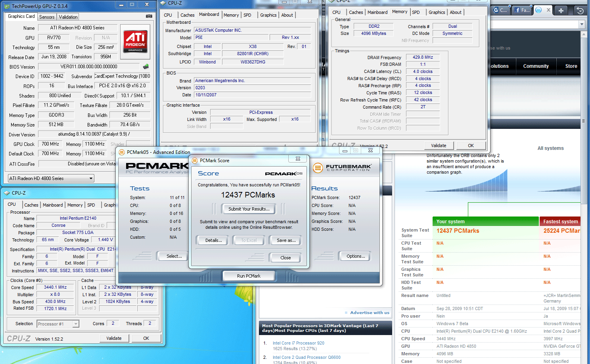Close the PCMark Score dialog via X icon
Viewport: 590px width, 364px height.
[x=298, y=159]
